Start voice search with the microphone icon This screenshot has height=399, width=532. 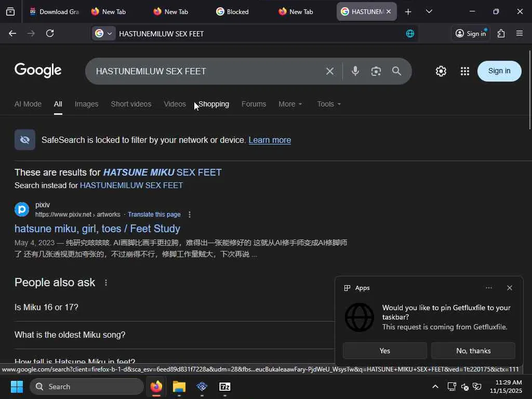(x=355, y=71)
